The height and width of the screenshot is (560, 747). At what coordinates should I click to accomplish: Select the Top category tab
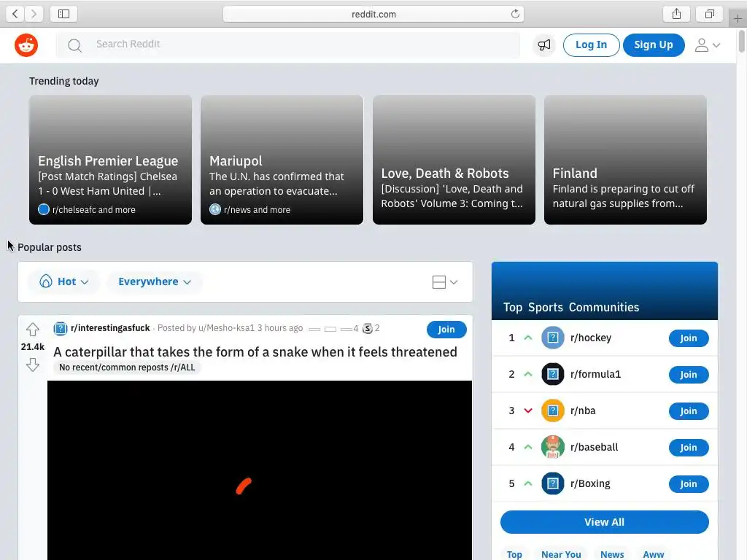pyautogui.click(x=514, y=554)
